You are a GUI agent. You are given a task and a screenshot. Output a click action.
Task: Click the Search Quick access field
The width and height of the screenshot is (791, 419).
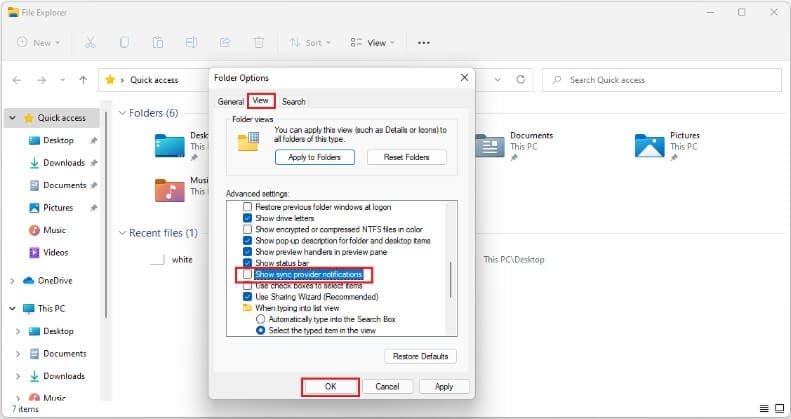point(660,80)
